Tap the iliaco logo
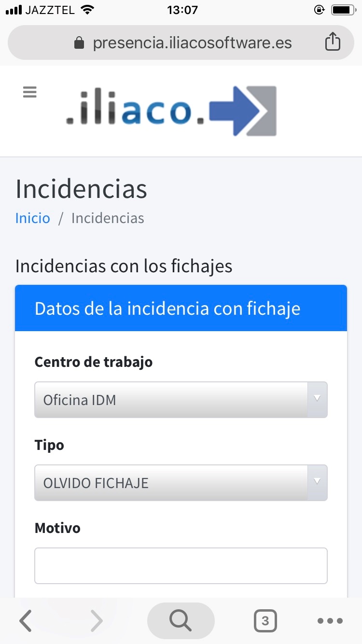Viewport: 362px width, 644px height. pyautogui.click(x=171, y=111)
